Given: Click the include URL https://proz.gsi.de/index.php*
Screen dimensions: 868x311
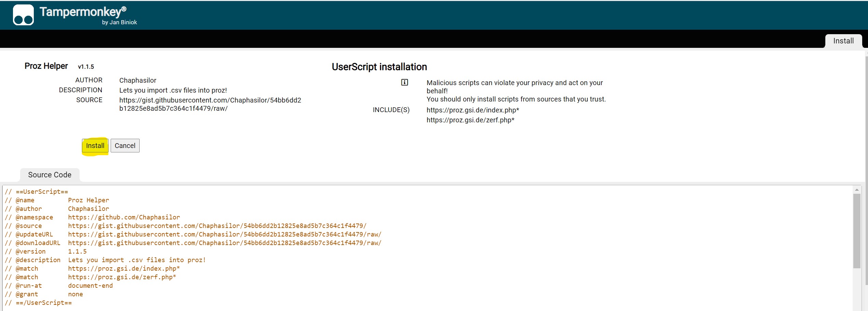Looking at the screenshot, I should (x=473, y=110).
